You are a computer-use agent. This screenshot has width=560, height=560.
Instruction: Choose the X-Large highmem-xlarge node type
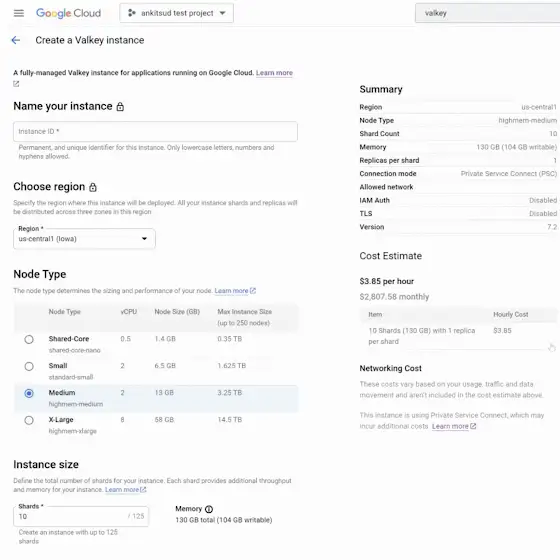pyautogui.click(x=29, y=420)
